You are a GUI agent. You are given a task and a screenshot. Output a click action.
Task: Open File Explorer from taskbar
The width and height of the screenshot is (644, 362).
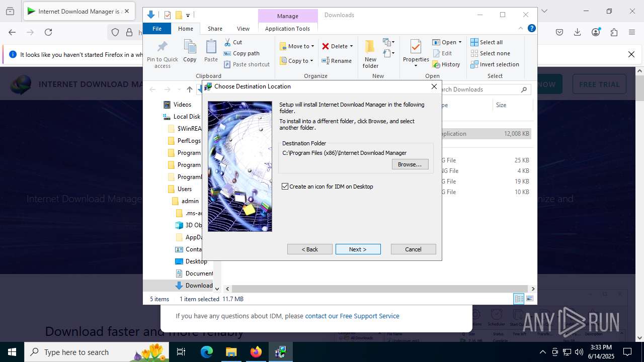click(231, 352)
